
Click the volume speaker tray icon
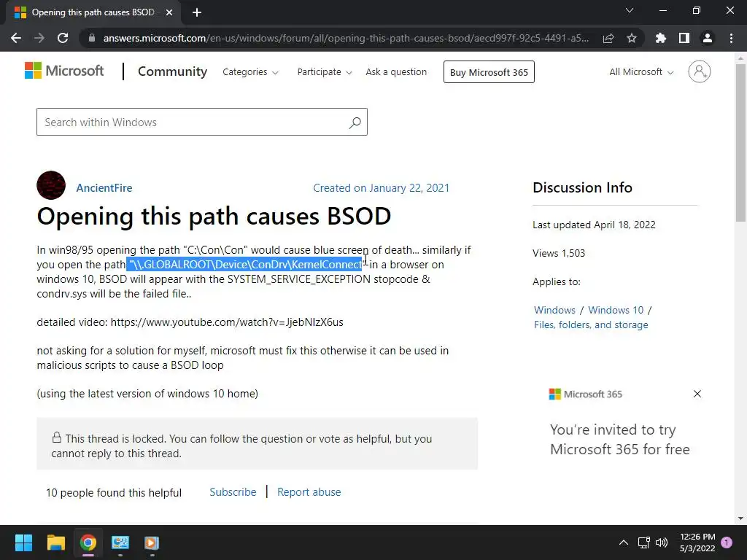(x=662, y=542)
